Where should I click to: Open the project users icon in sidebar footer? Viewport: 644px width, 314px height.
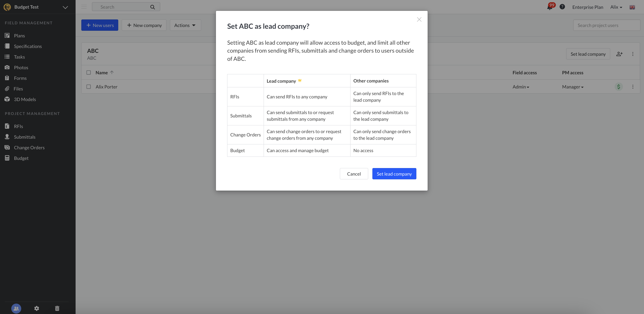tap(16, 308)
